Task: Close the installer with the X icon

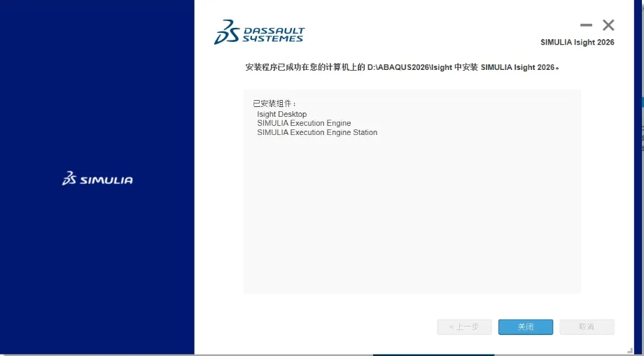Action: click(x=608, y=25)
